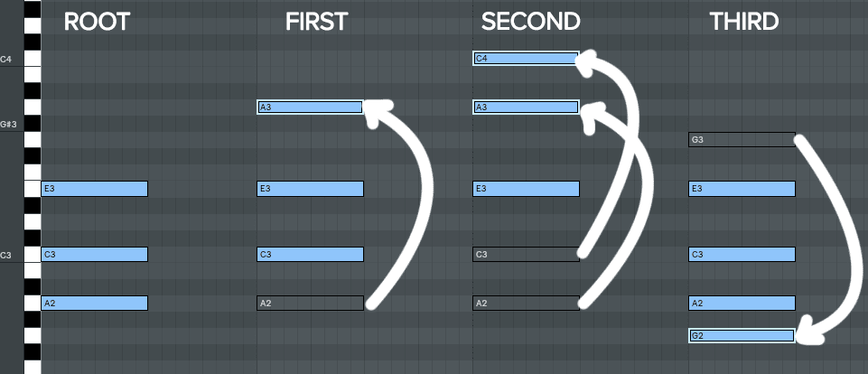The height and width of the screenshot is (374, 868).
Task: Click the dark C3 note under SECOND
Action: pos(525,255)
